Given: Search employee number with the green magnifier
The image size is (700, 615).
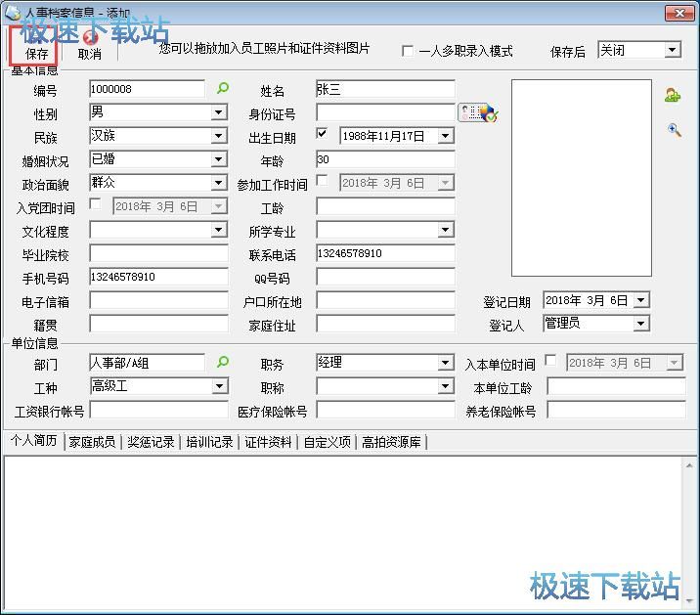Looking at the screenshot, I should click(x=222, y=88).
